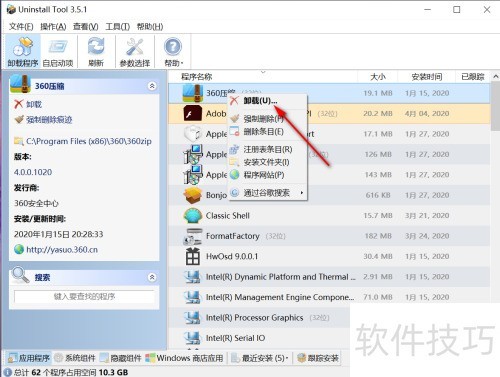Viewport: 500px width, 377px height.
Task: Choose 程序网站(P) in the context menu
Action: pos(267,175)
